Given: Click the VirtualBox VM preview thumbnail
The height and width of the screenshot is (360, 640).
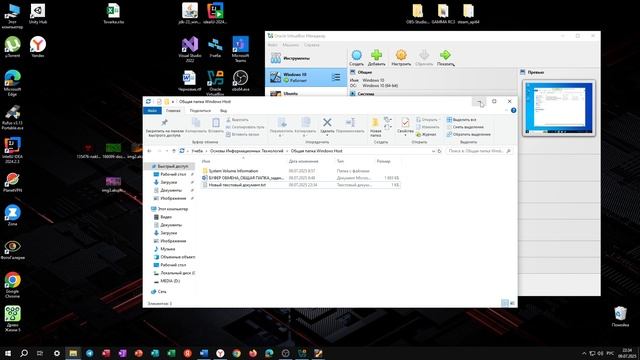Looking at the screenshot, I should coord(559,108).
